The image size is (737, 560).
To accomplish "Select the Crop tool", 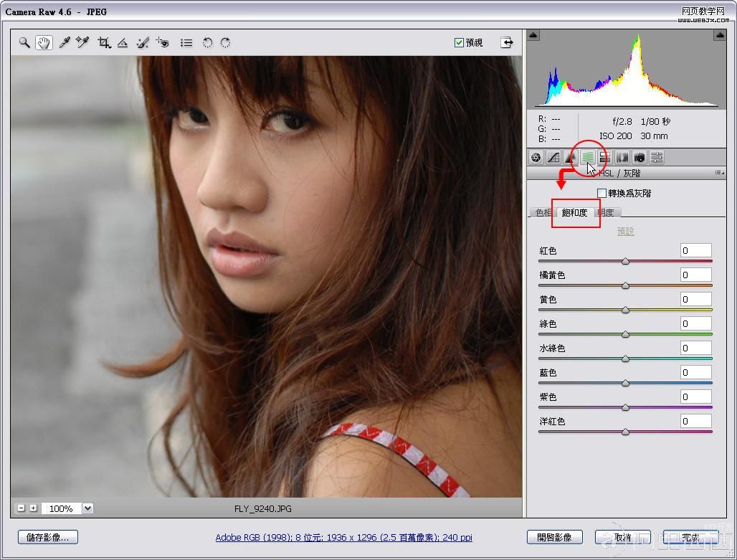I will coord(105,43).
